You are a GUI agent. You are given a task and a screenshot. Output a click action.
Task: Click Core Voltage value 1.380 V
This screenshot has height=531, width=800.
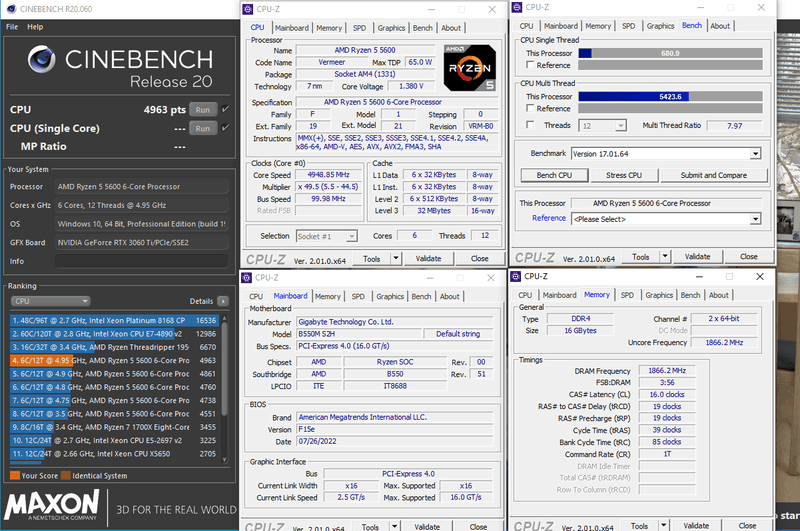[x=411, y=86]
